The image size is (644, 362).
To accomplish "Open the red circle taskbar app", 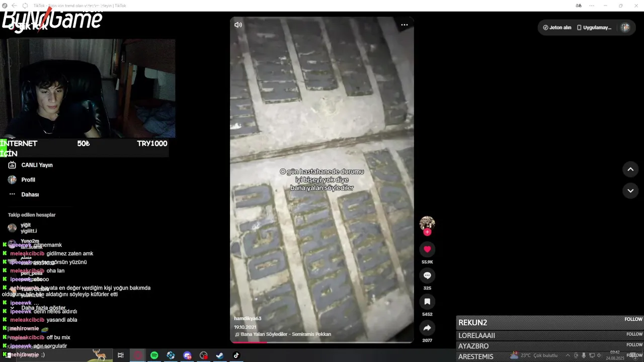I will click(137, 355).
